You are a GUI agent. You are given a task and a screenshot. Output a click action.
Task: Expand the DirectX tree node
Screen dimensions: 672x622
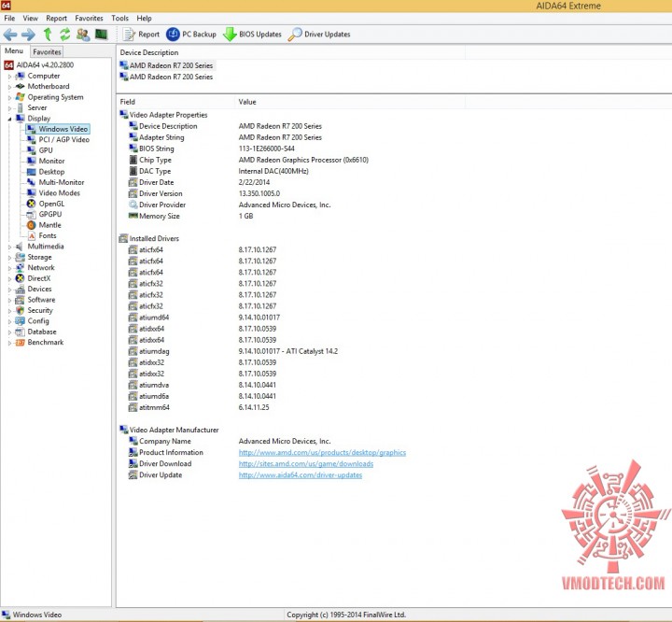[x=9, y=279]
